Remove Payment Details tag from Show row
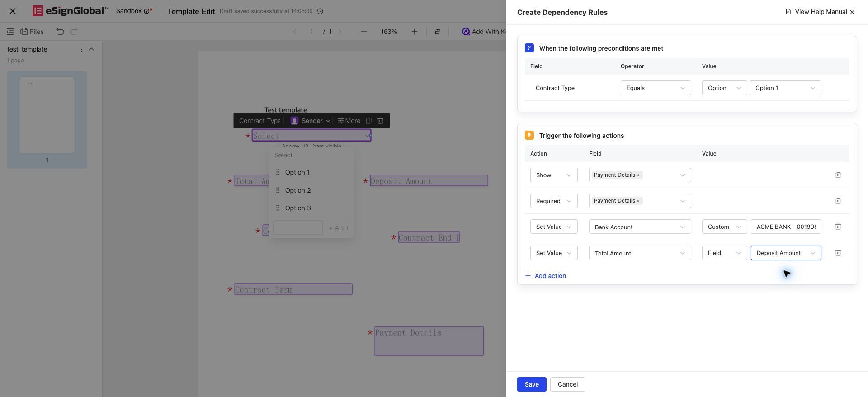The width and height of the screenshot is (868, 397). (638, 175)
